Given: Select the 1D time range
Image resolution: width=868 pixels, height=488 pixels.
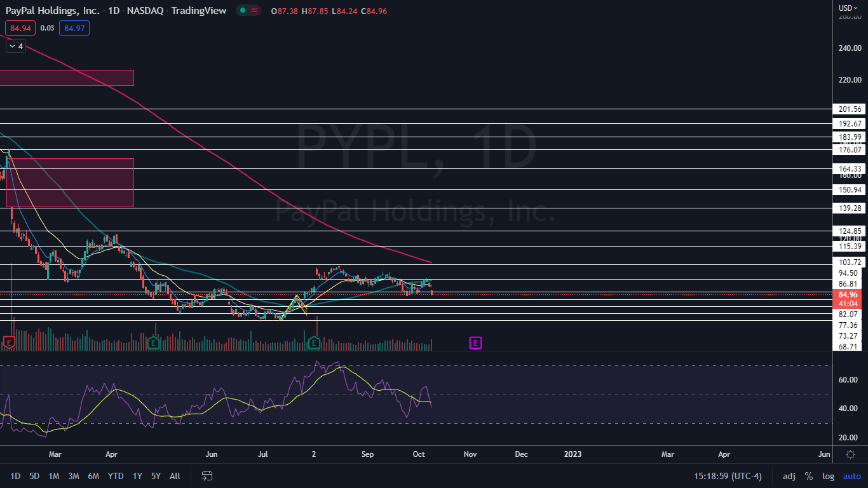Looking at the screenshot, I should (15, 476).
